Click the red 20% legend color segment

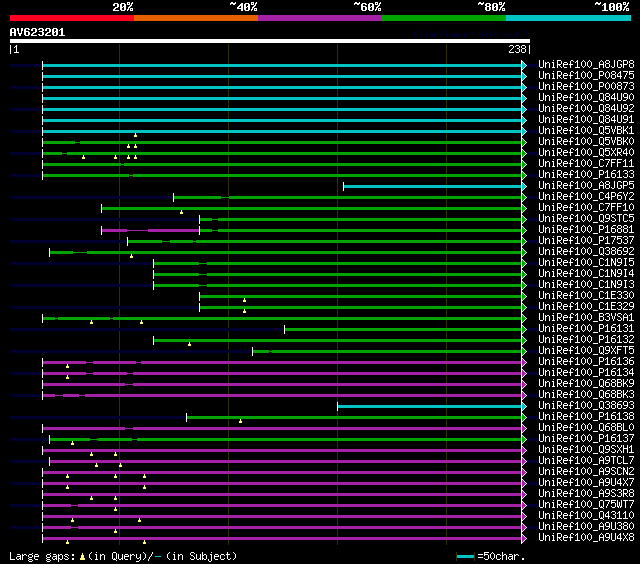click(72, 18)
